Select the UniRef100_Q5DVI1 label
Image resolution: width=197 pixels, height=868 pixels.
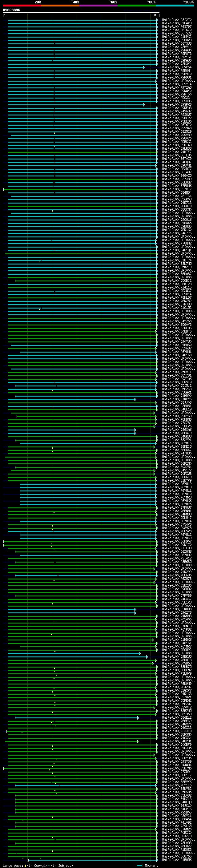click(x=177, y=372)
